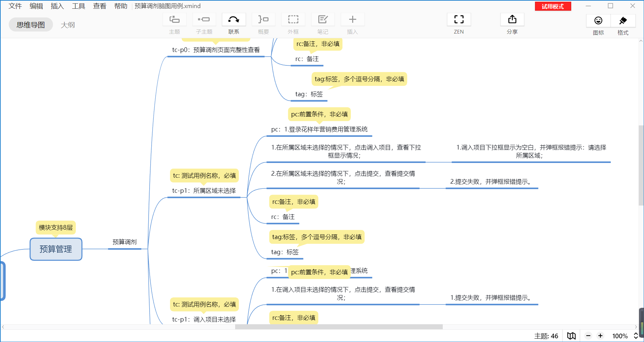This screenshot has width=644, height=342.
Task: Switch to the 大纲 outline view
Action: pos(68,24)
